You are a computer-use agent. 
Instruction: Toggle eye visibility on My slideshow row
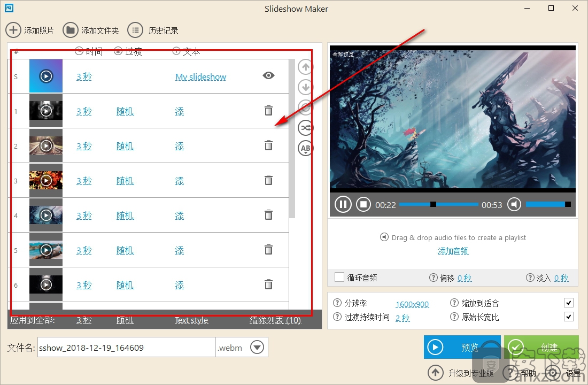click(268, 75)
